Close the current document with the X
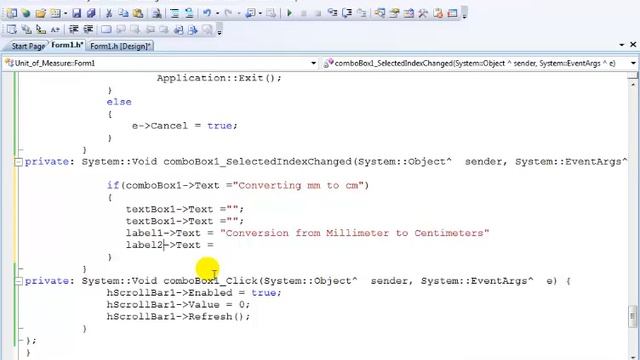This screenshot has height=360, width=640. click(633, 44)
